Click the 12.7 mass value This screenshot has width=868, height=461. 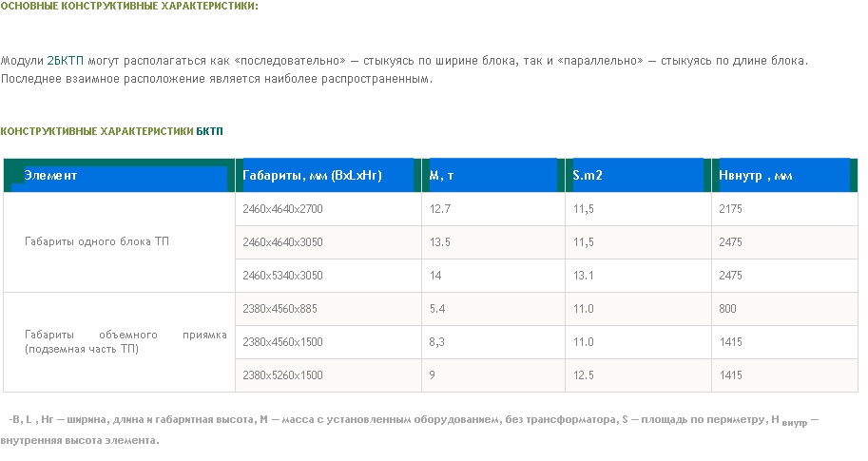(440, 209)
